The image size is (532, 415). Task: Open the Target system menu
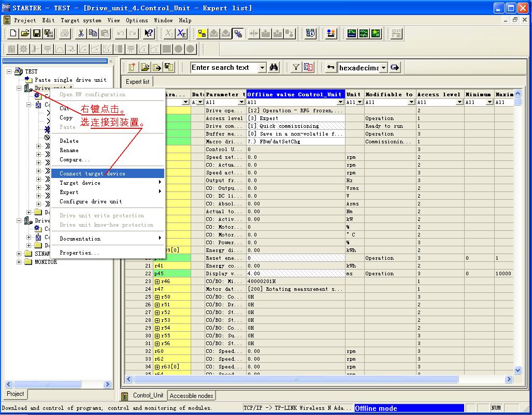(81, 20)
